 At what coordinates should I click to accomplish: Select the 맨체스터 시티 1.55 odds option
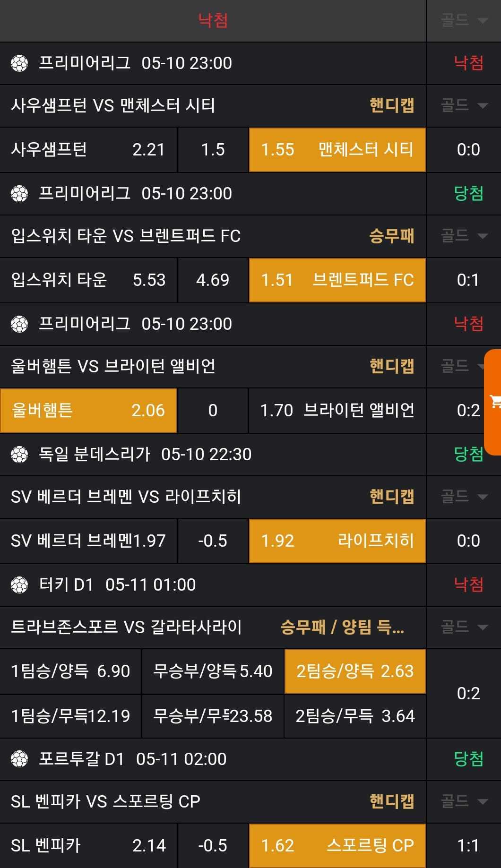[337, 150]
